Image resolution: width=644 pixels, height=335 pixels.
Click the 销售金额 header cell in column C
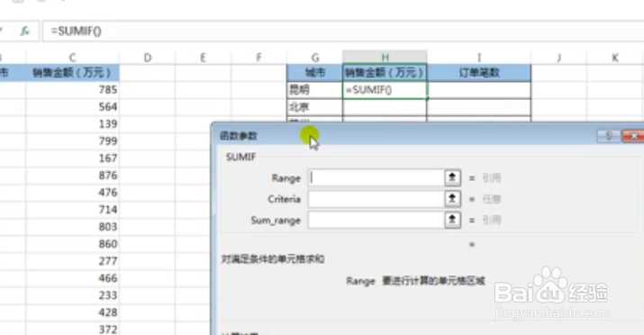(x=72, y=73)
